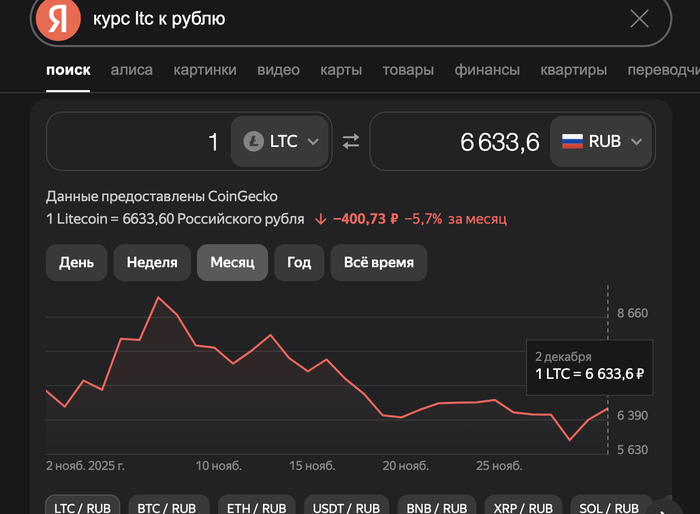Click the chart peak near 8 660

158,298
